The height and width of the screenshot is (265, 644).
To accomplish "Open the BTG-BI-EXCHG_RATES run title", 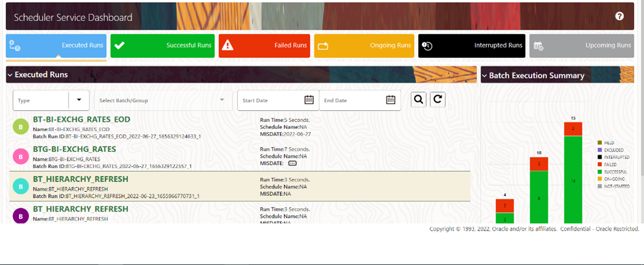I will 74,149.
